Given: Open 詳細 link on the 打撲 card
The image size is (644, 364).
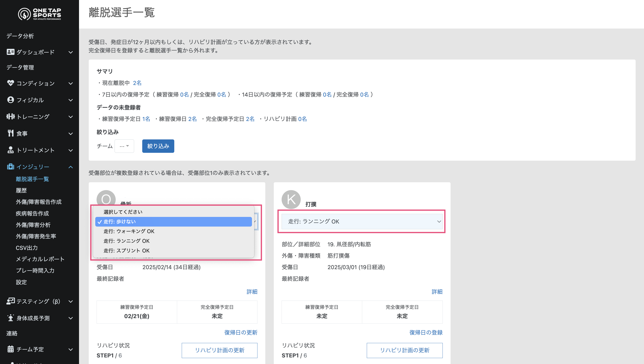Looking at the screenshot, I should coord(437,292).
